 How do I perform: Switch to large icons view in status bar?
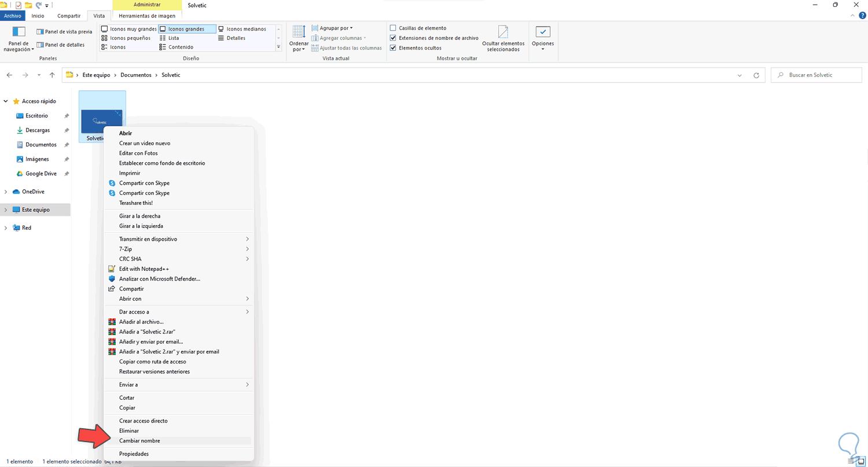860,461
